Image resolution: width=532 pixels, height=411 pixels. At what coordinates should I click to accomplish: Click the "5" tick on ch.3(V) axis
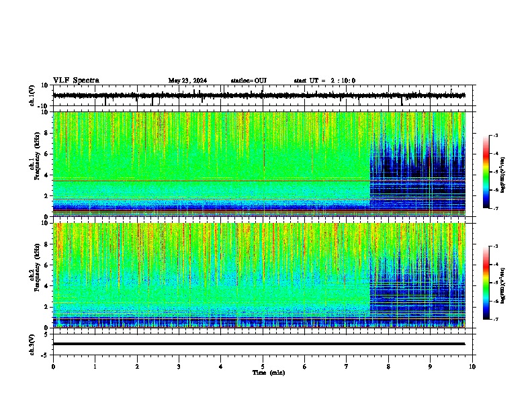(x=47, y=334)
